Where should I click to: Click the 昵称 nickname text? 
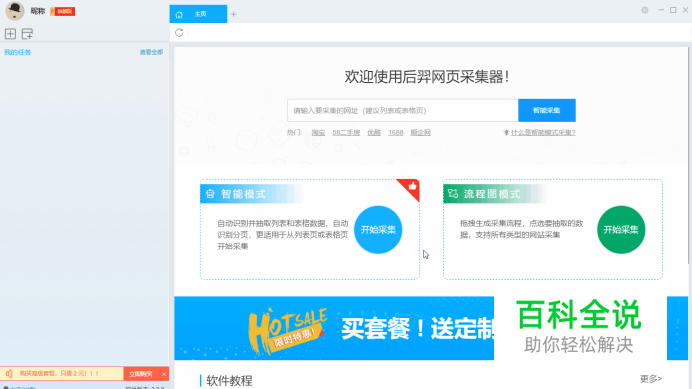click(38, 11)
